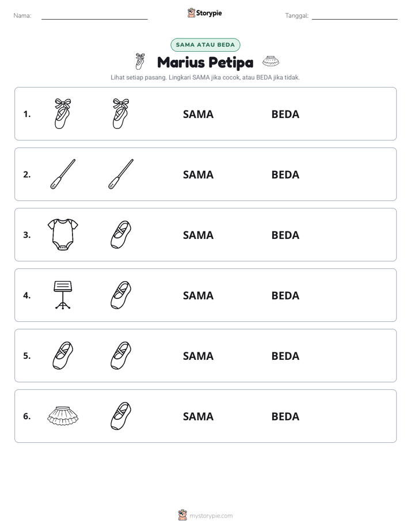This screenshot has width=411, height=532.
Task: Click the Storypie logo at the top
Action: [x=205, y=13]
